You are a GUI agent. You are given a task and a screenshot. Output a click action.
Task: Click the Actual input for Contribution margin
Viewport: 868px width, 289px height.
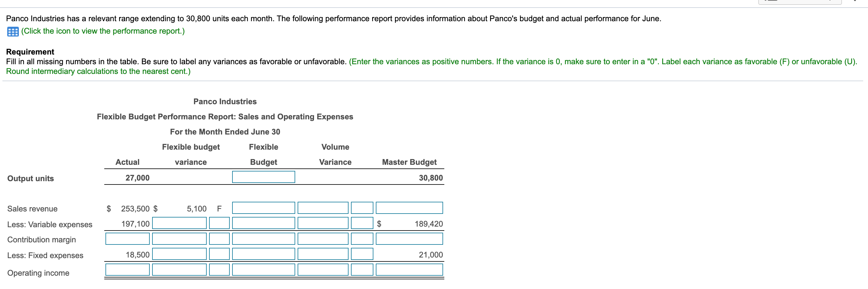tap(127, 239)
